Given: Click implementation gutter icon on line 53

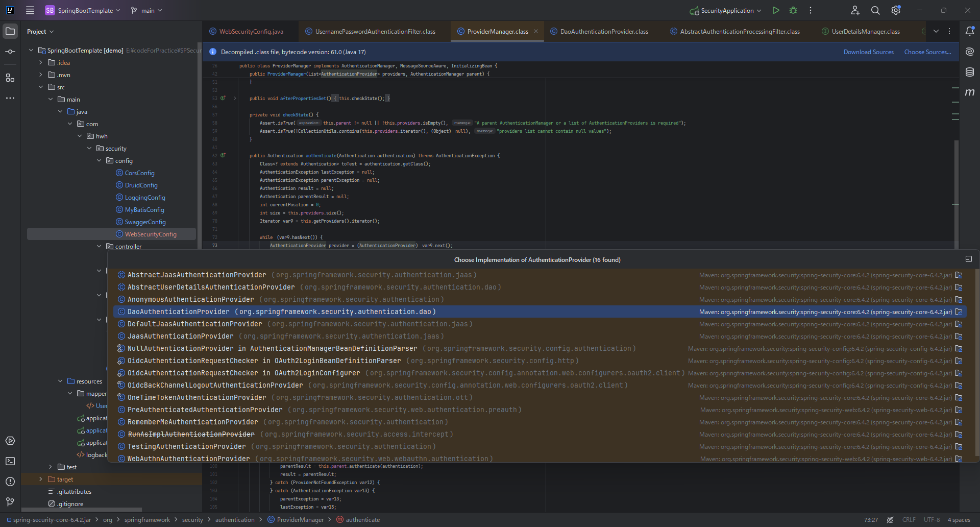Looking at the screenshot, I should pyautogui.click(x=223, y=98).
